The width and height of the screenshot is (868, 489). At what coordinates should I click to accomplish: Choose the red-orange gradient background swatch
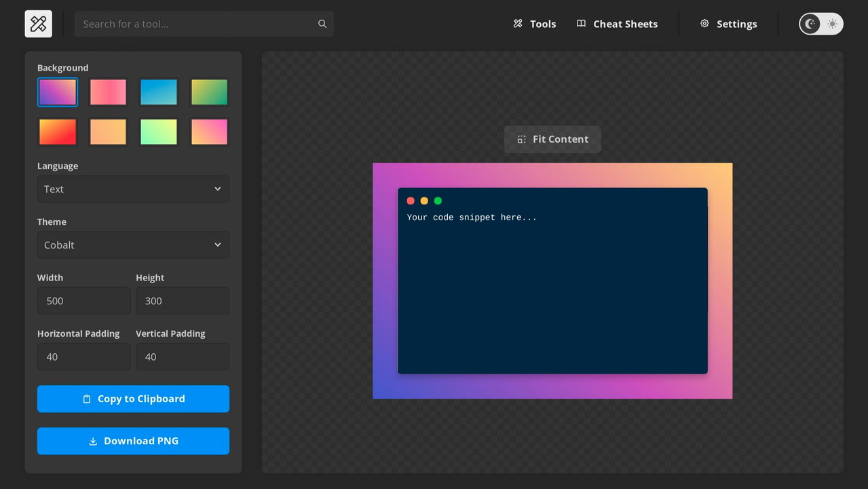click(x=58, y=132)
